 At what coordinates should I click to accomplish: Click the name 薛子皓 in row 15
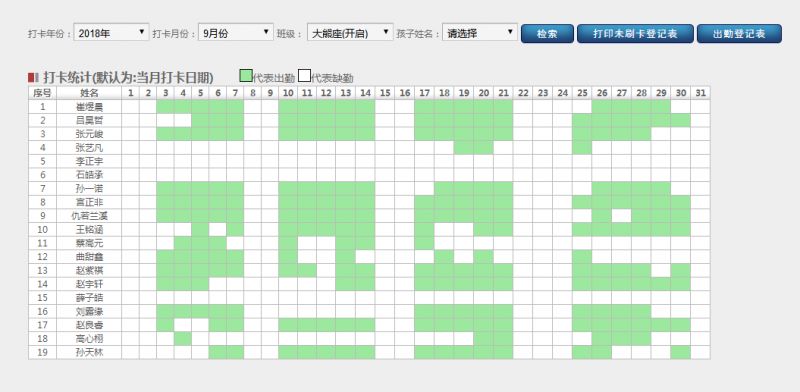(x=89, y=298)
